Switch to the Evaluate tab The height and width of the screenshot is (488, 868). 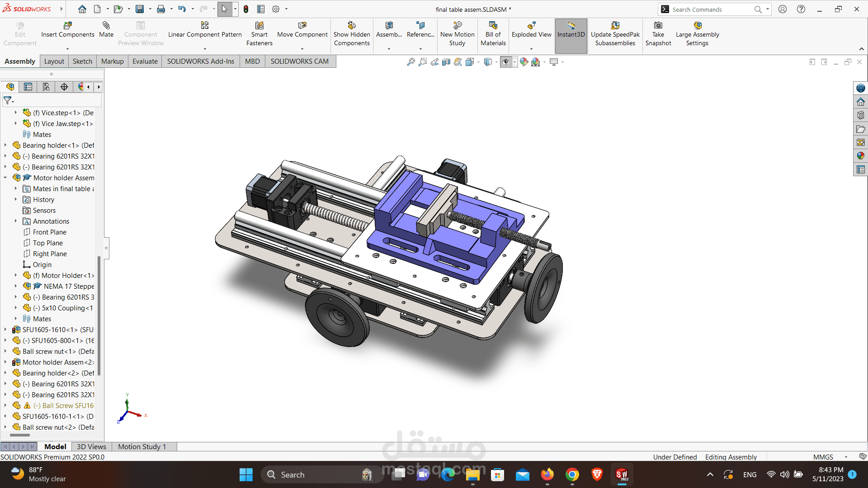tap(145, 61)
